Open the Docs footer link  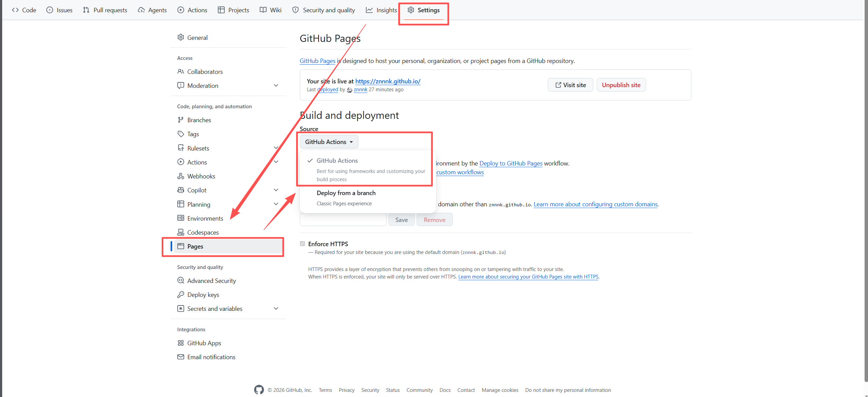pyautogui.click(x=445, y=390)
